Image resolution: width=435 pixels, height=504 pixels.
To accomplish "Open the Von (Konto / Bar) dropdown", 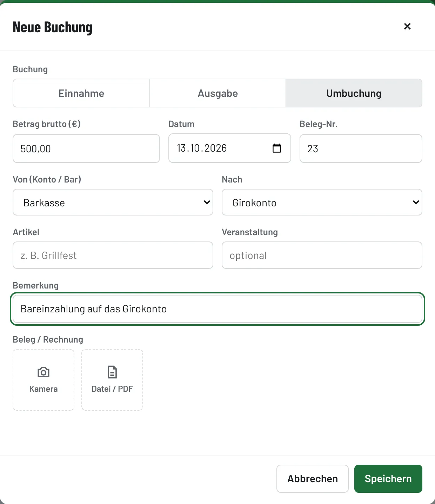I will 113,202.
